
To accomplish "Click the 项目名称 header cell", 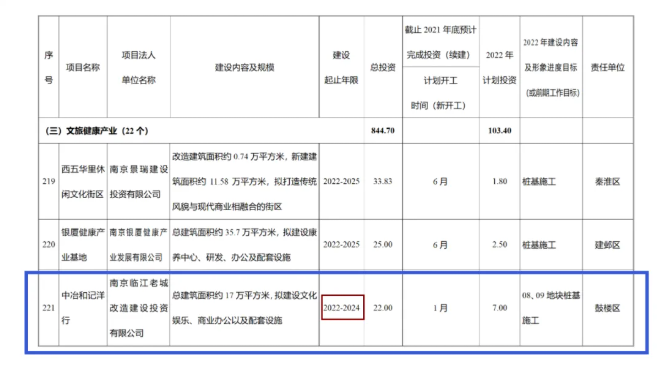I will (x=83, y=67).
